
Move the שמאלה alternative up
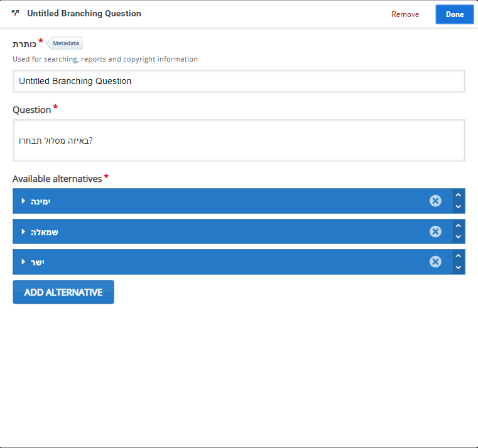click(459, 225)
